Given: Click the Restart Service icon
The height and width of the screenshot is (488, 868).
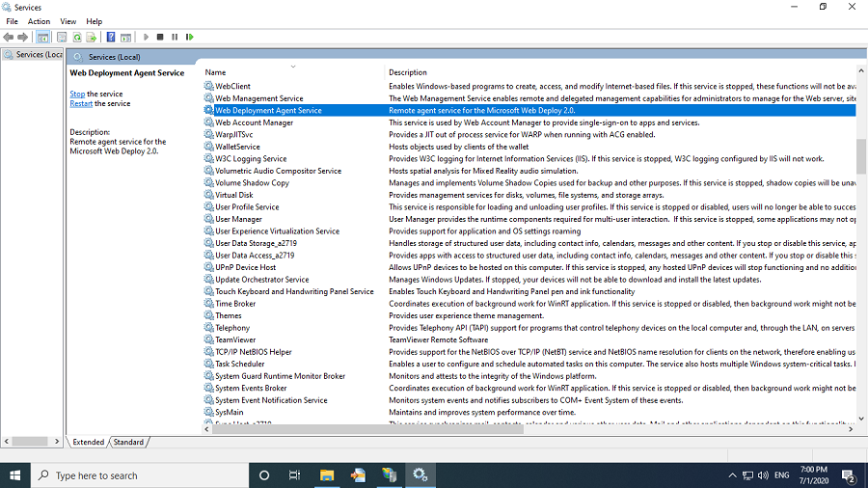Looking at the screenshot, I should point(190,37).
